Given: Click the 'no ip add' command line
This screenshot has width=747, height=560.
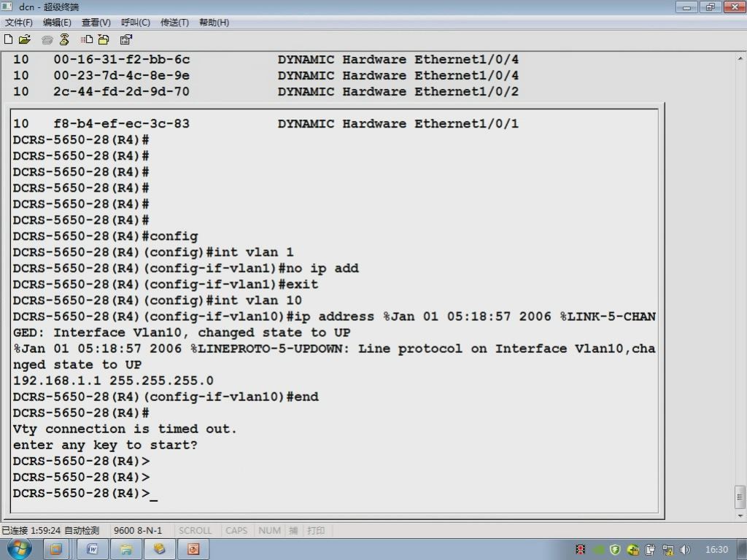Looking at the screenshot, I should [186, 268].
